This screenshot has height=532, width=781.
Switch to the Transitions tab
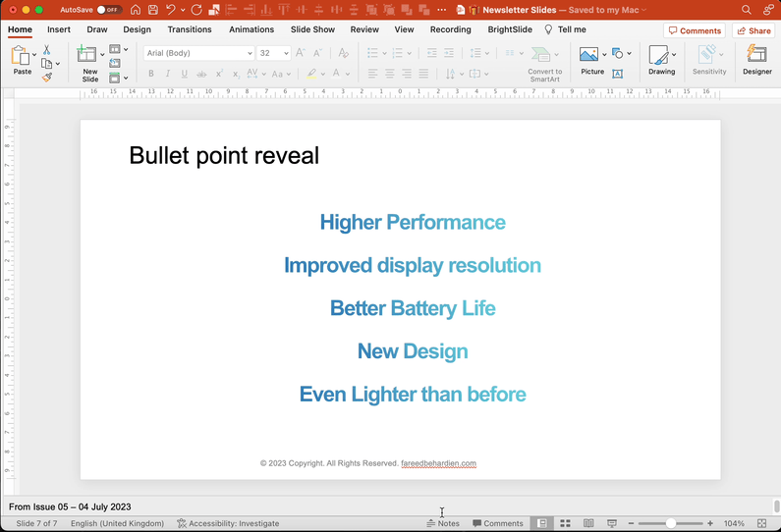tap(190, 29)
